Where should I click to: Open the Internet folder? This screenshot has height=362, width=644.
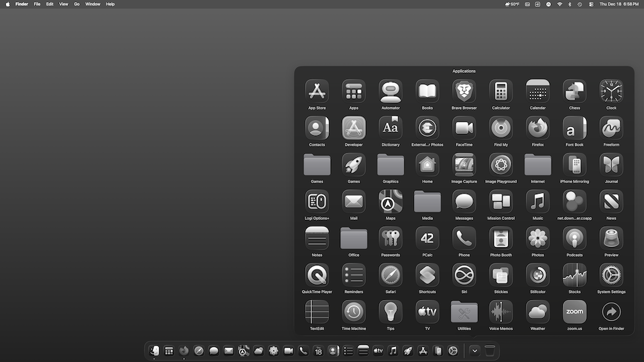click(537, 165)
